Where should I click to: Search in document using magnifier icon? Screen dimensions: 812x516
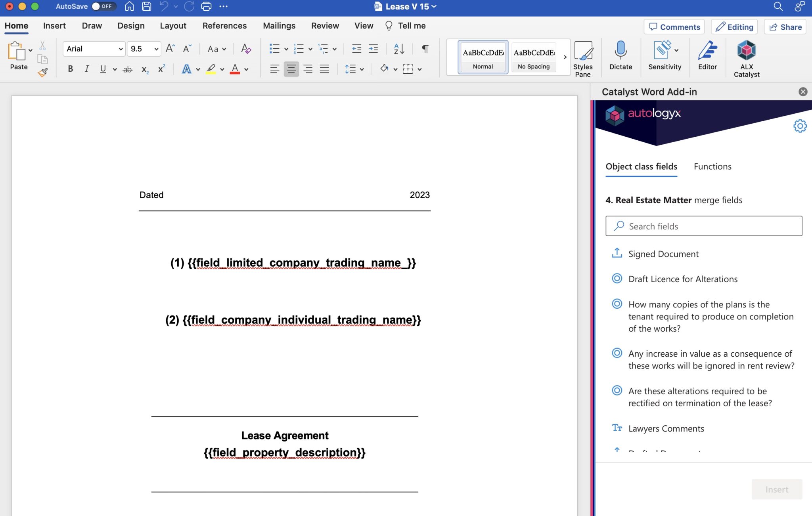pos(778,6)
